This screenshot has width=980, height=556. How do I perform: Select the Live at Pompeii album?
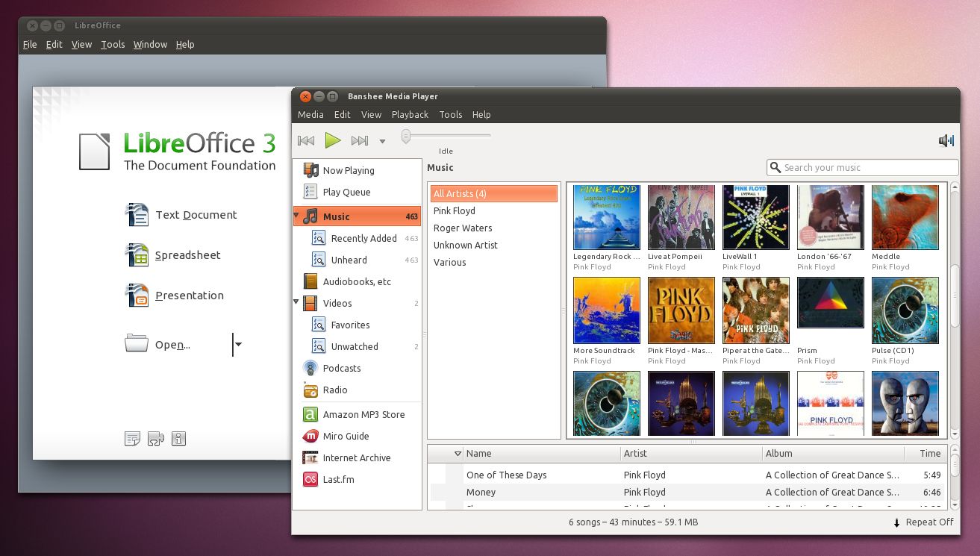tap(681, 217)
